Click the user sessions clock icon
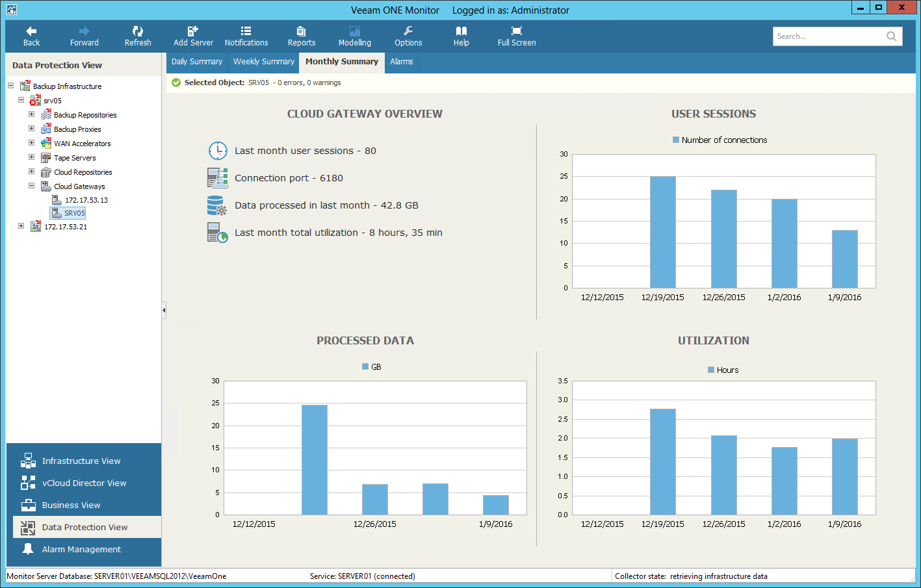Screen dimensions: 921x588 point(218,151)
